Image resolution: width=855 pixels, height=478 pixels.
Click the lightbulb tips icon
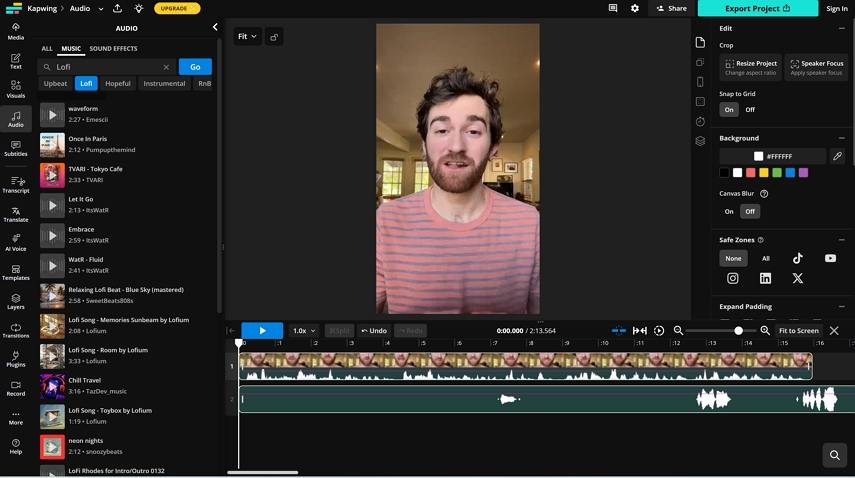pyautogui.click(x=139, y=8)
